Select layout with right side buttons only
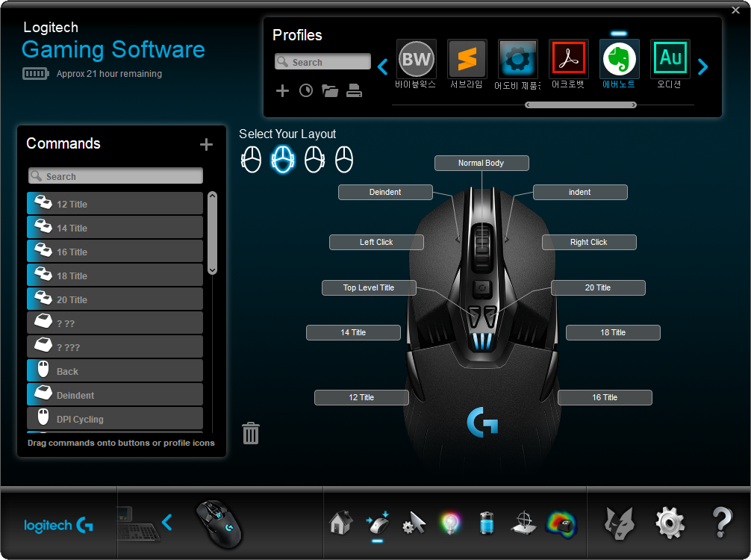This screenshot has height=560, width=751. tap(314, 159)
